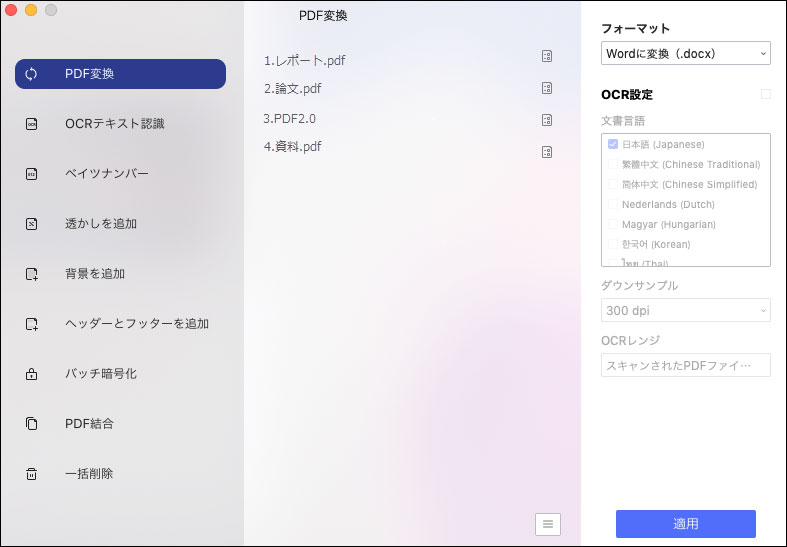Check Nederlands (Dutch) checkbox
Screen dimensions: 787x547
click(612, 204)
